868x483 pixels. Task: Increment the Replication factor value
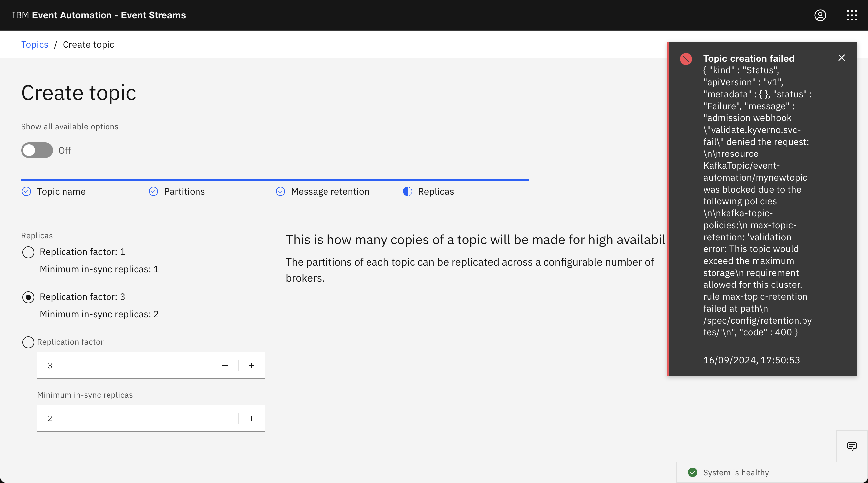click(x=251, y=365)
